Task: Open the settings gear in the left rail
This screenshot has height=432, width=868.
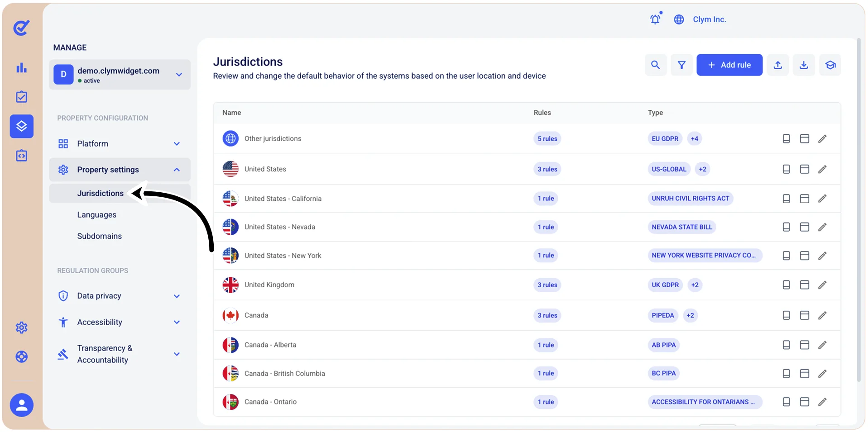Action: (21, 328)
